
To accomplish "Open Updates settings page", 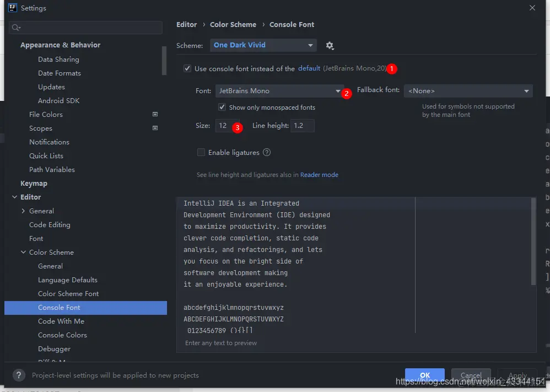I will click(52, 87).
